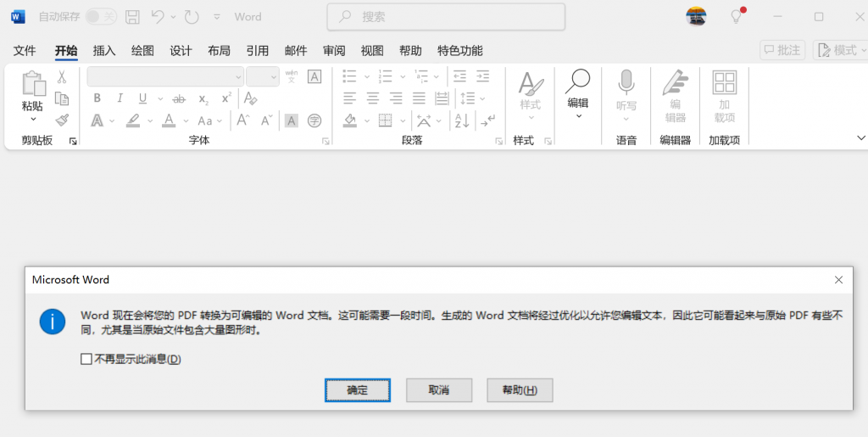Click the 搜索 search box
The image size is (868, 437).
point(446,17)
